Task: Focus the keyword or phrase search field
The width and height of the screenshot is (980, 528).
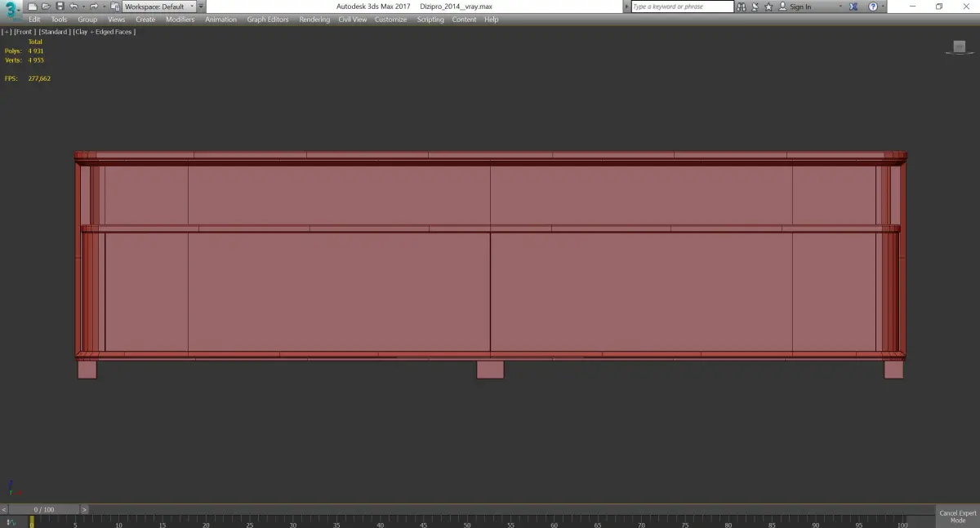Action: [683, 7]
